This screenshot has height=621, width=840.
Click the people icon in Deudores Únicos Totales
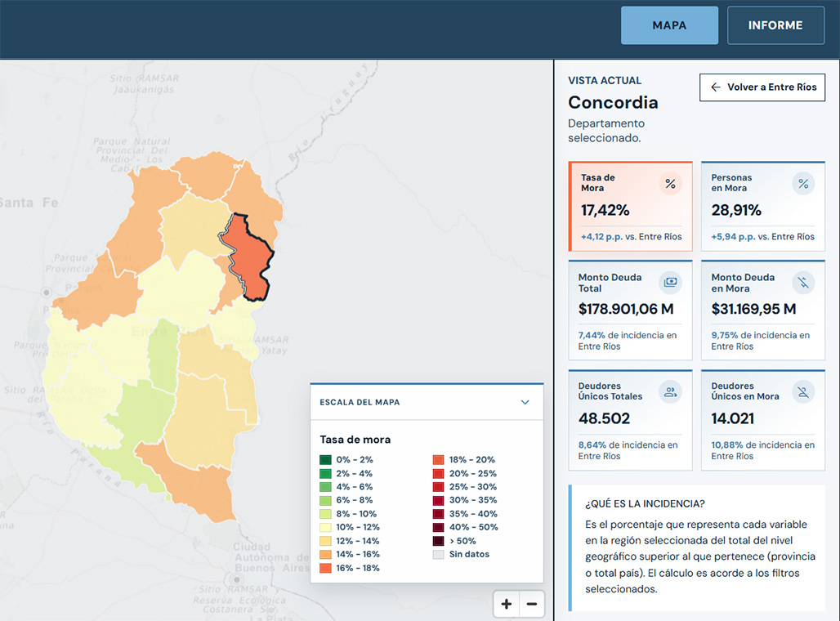click(670, 392)
